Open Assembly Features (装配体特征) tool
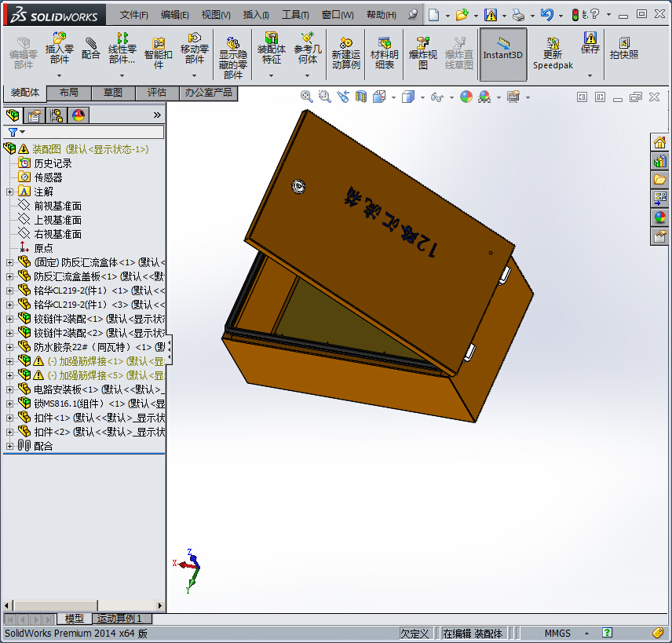This screenshot has width=672, height=643. click(x=272, y=48)
